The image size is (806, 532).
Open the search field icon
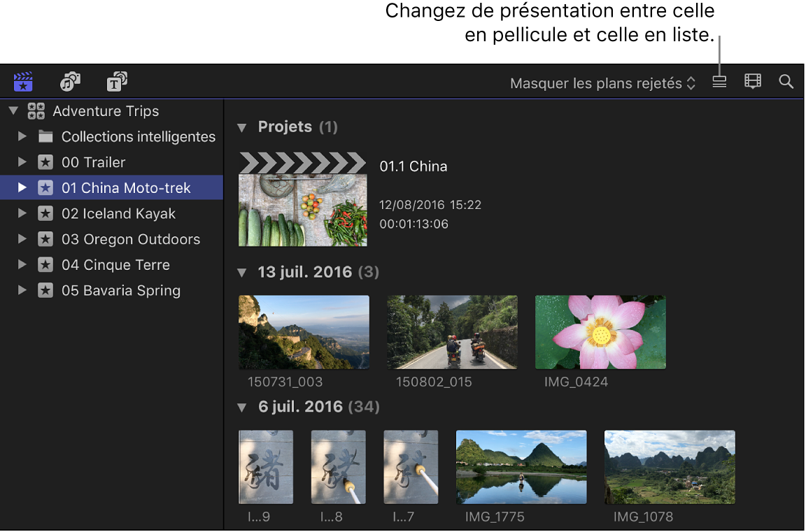(x=785, y=81)
